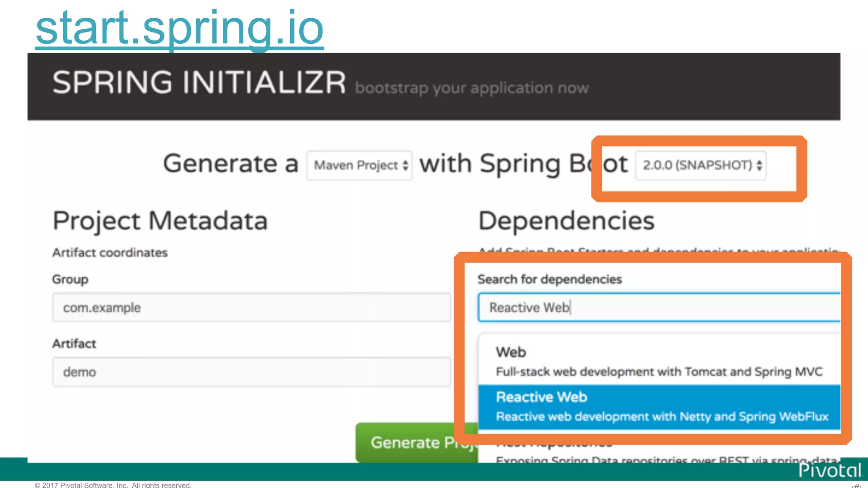Click the green Generate Project button
868x488 pixels.
pos(417,442)
